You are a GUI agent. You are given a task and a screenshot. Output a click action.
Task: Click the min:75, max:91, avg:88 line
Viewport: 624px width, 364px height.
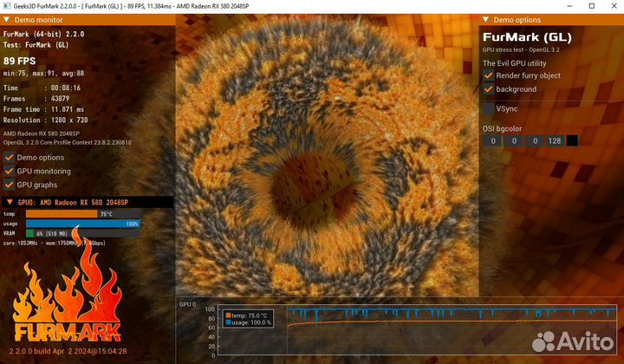(x=43, y=73)
